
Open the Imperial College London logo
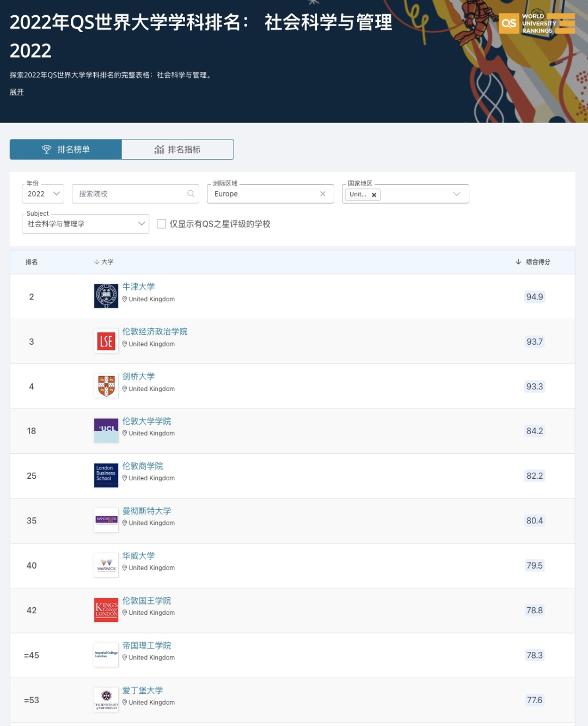[106, 655]
